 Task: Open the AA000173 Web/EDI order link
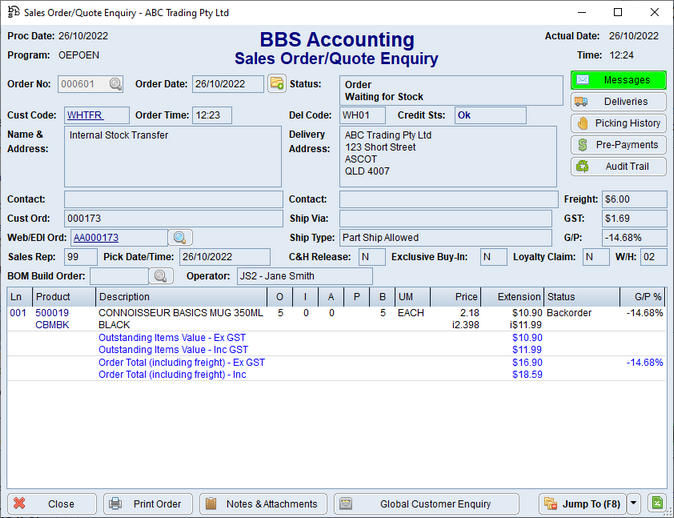tap(96, 238)
